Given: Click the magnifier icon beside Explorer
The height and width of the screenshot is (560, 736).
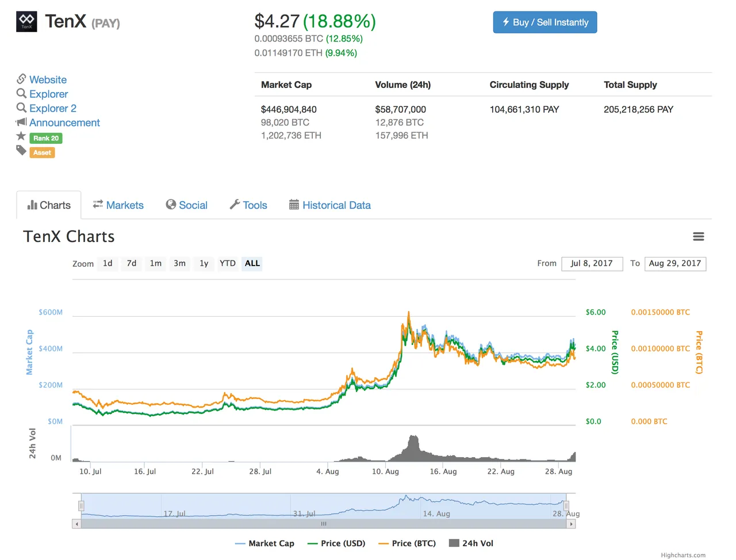Looking at the screenshot, I should (21, 93).
